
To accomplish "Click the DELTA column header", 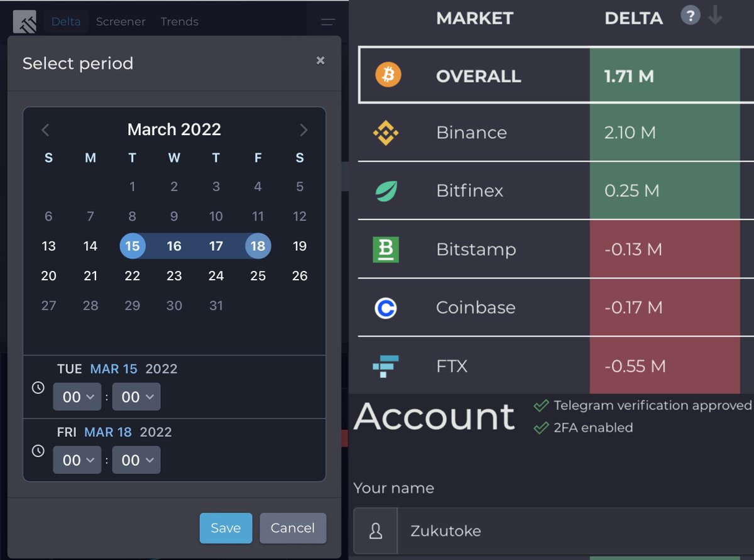I will 633,18.
